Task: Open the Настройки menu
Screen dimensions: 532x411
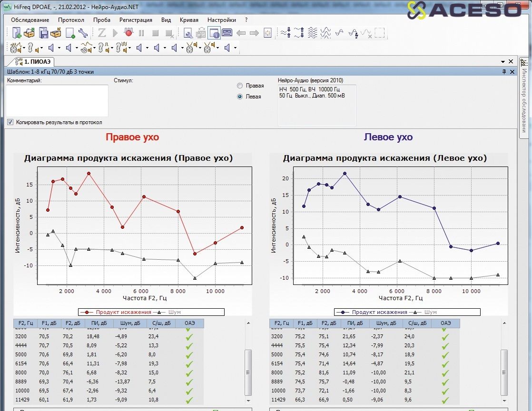Action: click(x=221, y=20)
